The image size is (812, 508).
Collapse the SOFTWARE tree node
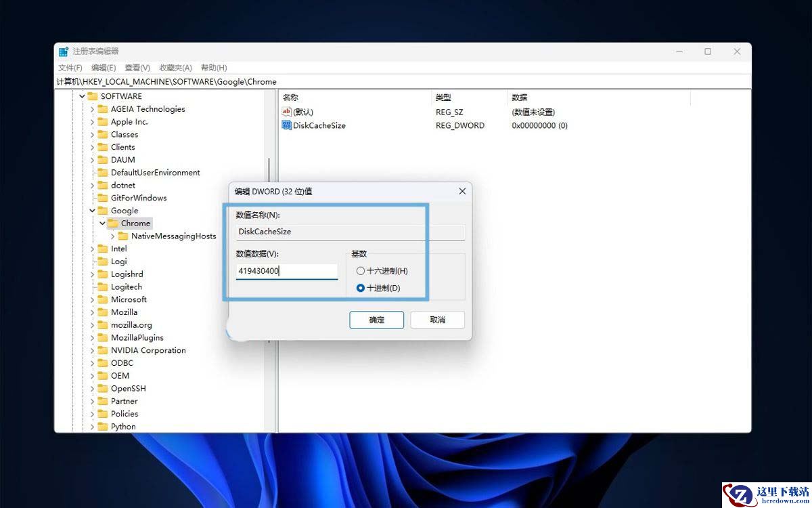pos(82,96)
